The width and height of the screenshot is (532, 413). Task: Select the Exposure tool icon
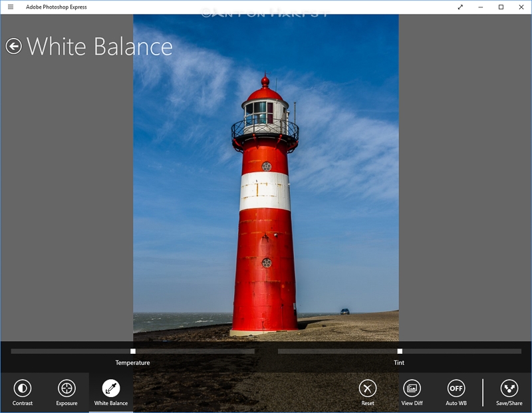click(x=66, y=388)
